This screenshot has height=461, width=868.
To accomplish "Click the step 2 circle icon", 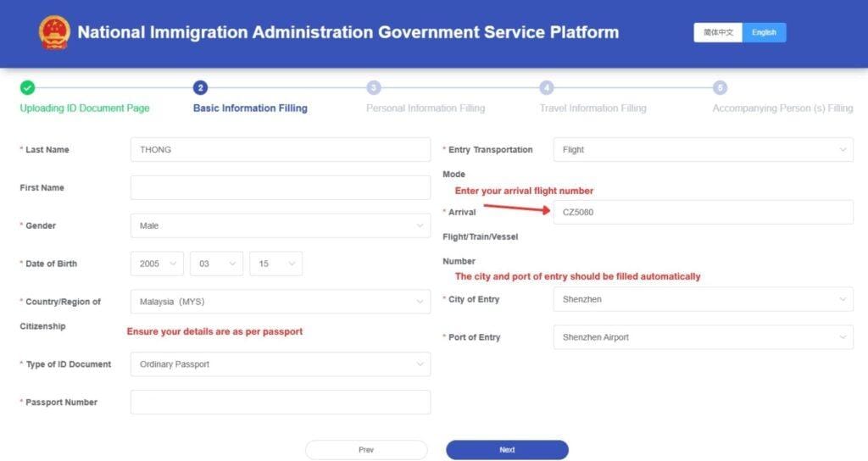I will pyautogui.click(x=200, y=87).
